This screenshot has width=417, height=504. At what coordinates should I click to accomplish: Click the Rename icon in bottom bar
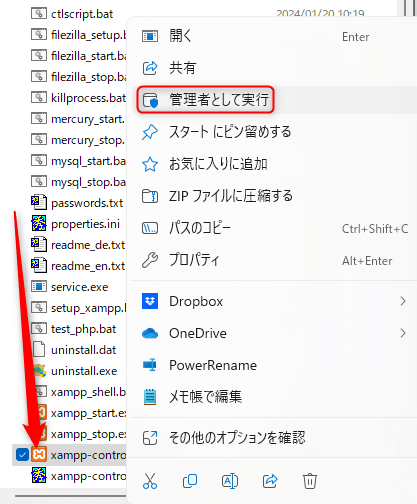click(x=230, y=481)
